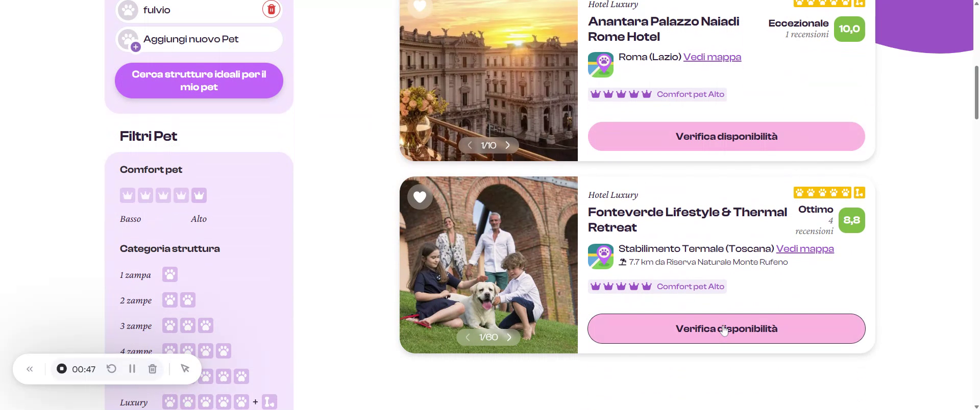This screenshot has height=410, width=980.
Task: Filter by 2 zampe category
Action: (x=179, y=300)
